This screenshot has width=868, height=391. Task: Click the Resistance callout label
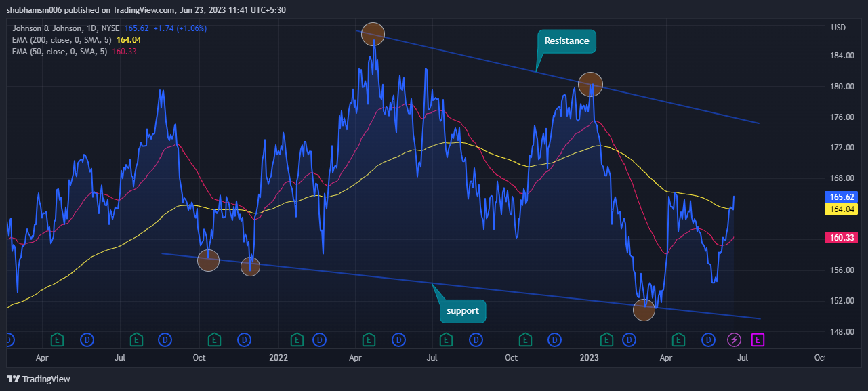pos(567,41)
